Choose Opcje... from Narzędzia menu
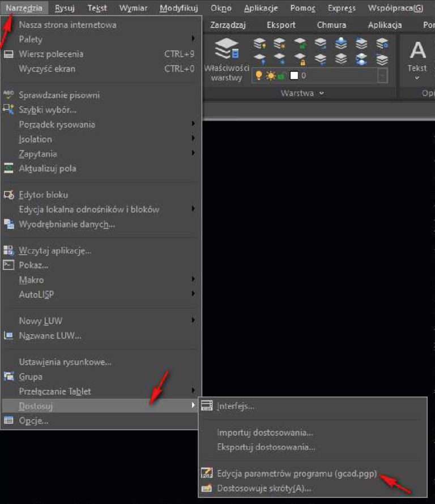435x504 pixels. [x=33, y=421]
